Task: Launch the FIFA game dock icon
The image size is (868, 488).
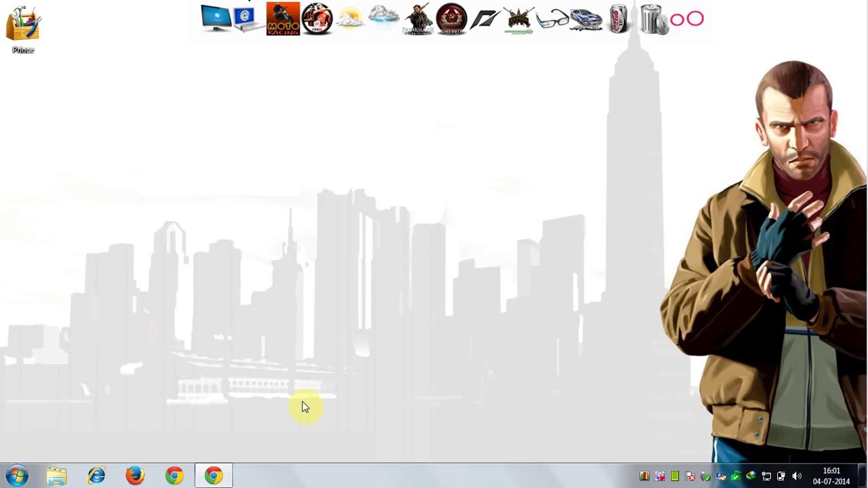Action: click(x=317, y=18)
